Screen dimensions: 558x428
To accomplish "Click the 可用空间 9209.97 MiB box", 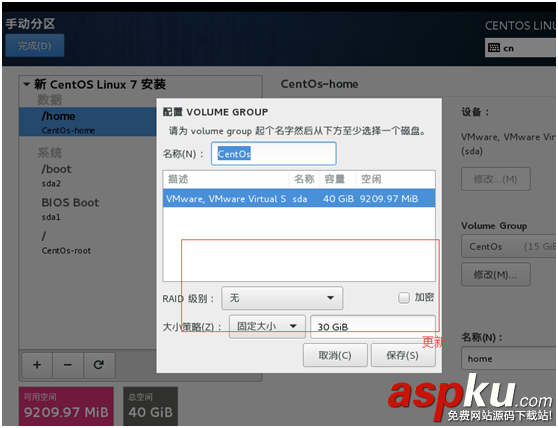I will tap(66, 406).
